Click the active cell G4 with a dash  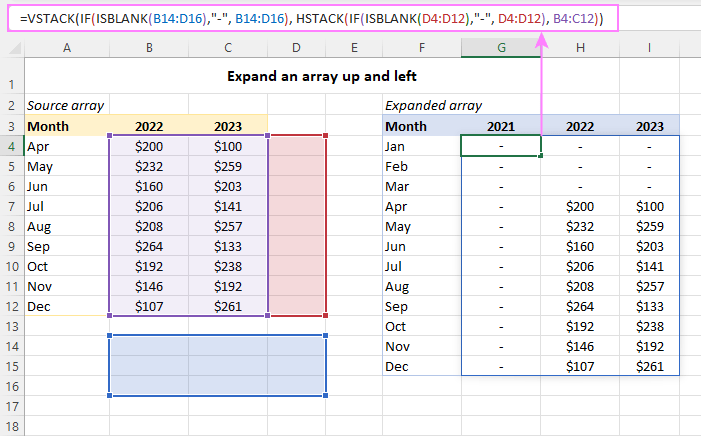pyautogui.click(x=501, y=146)
